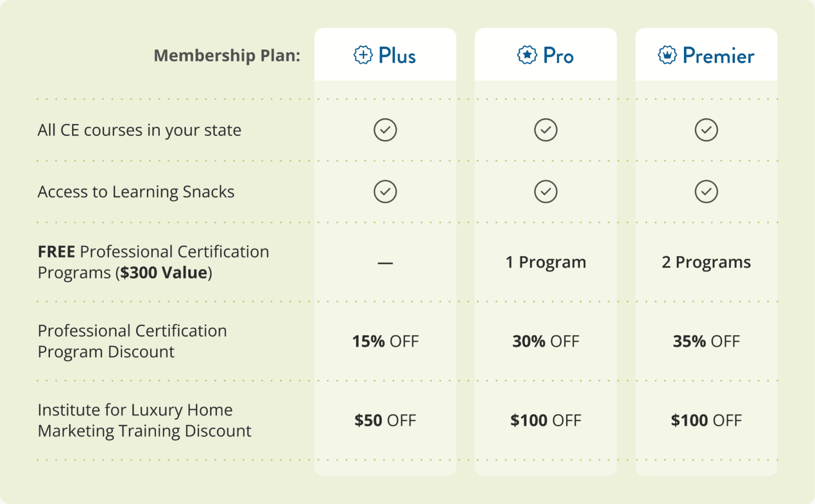
Task: Click Pro checkmark for All CE courses
Action: pyautogui.click(x=545, y=130)
